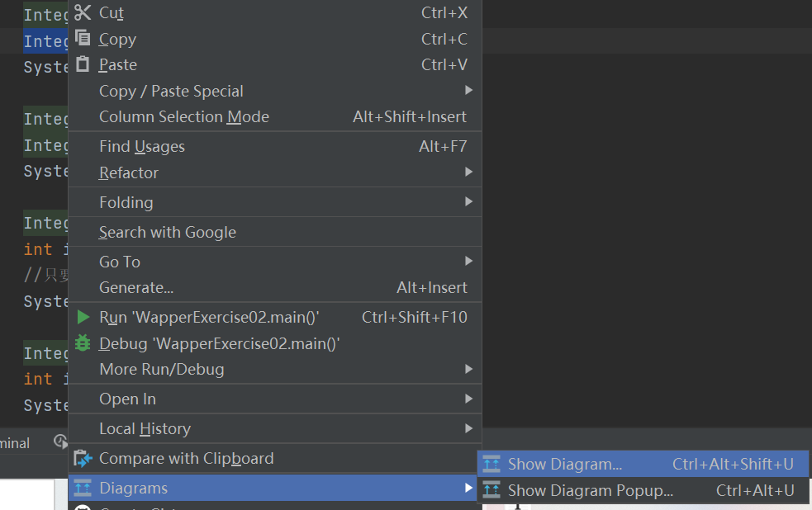Click the green bug debug icon
Screen dimensions: 812x510
[x=83, y=343]
